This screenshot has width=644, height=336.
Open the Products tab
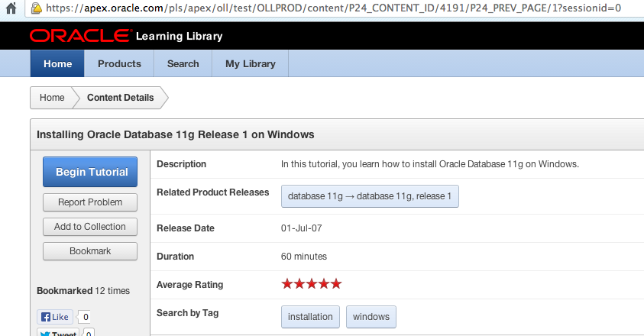(119, 63)
